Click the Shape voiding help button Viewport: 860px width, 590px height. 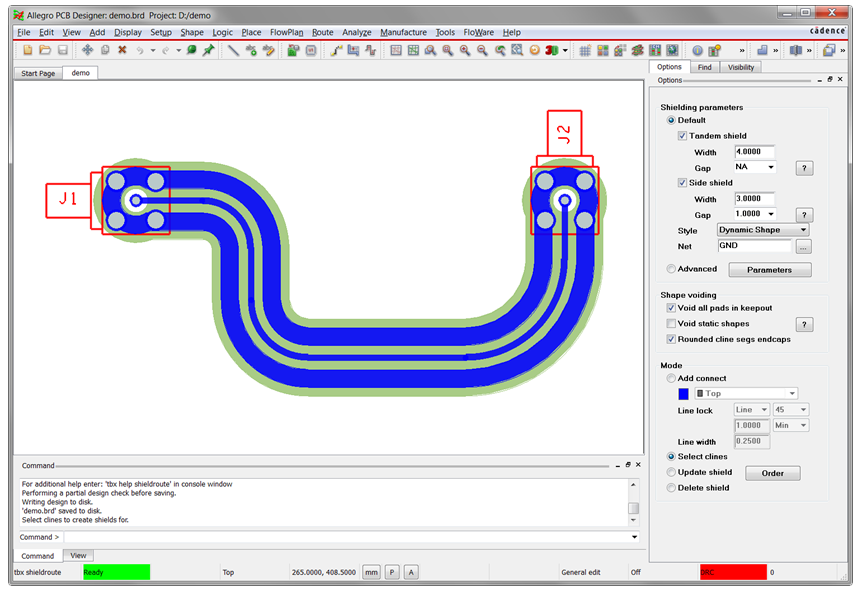pyautogui.click(x=804, y=325)
